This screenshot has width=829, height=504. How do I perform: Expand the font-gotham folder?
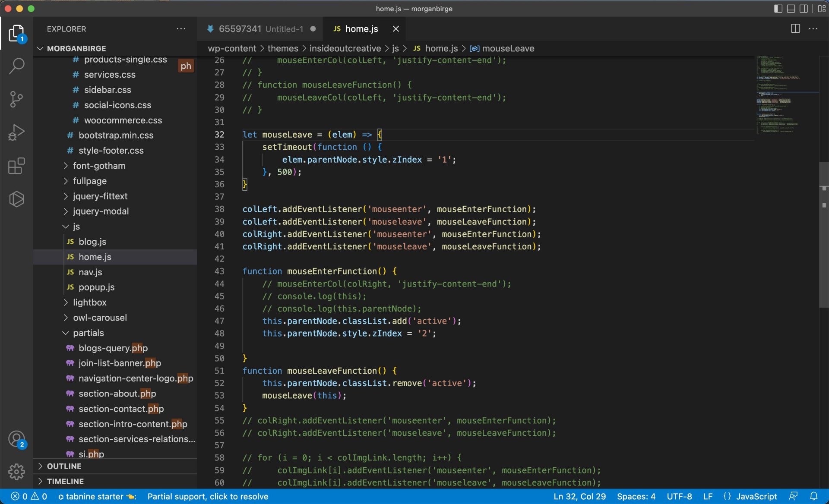[115, 166]
